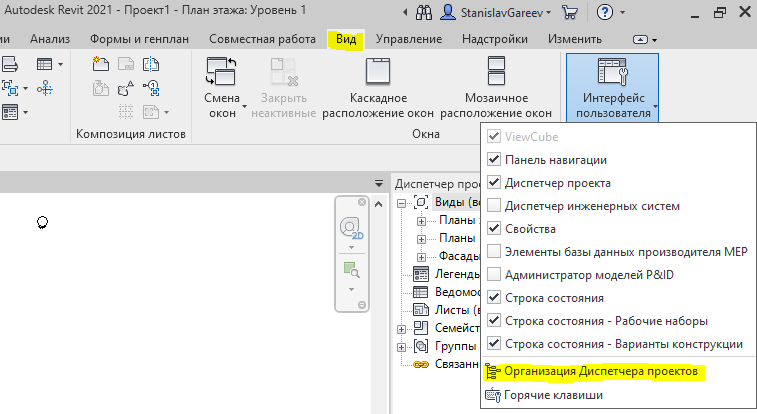757x414 pixels.
Task: Click the Project Browser scroll-up arrow
Action: [379, 204]
